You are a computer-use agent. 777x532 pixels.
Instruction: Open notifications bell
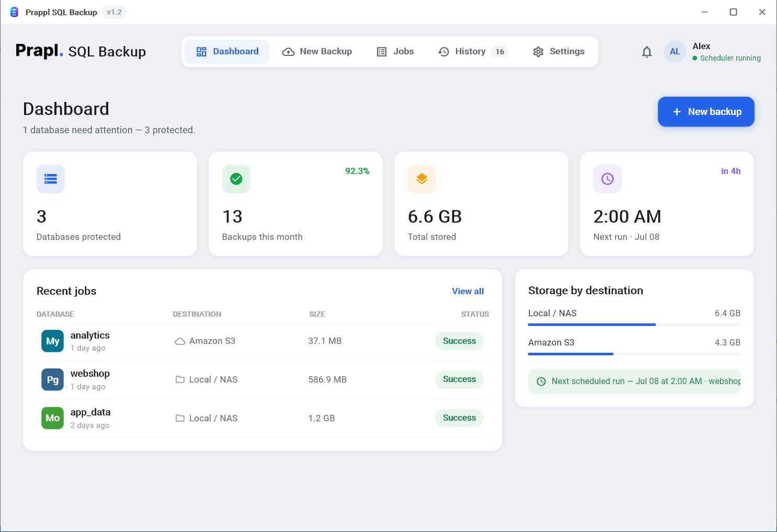647,52
